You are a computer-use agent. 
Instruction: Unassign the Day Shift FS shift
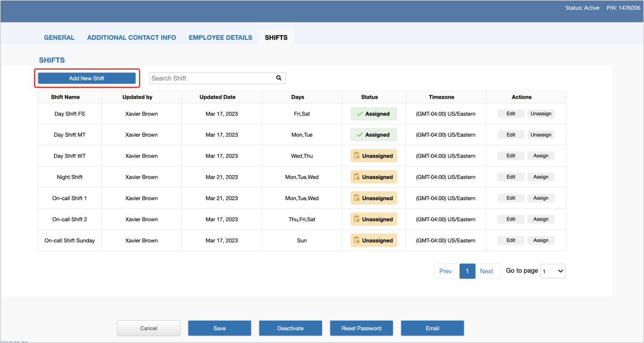[541, 114]
